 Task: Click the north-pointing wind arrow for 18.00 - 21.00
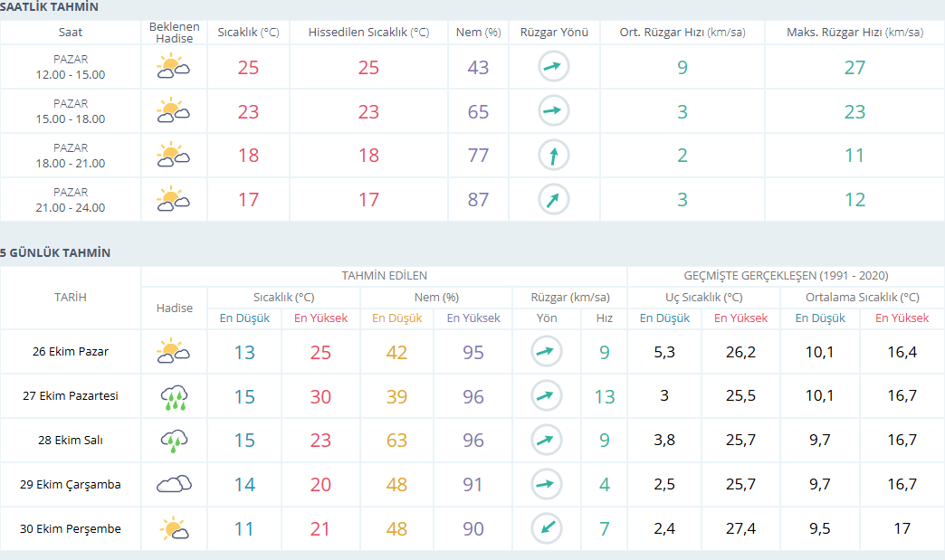click(554, 156)
